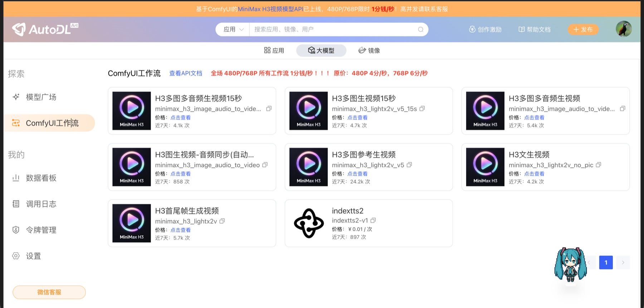View price link for H3多图多音频生视频
Image resolution: width=644 pixels, height=308 pixels.
point(534,117)
